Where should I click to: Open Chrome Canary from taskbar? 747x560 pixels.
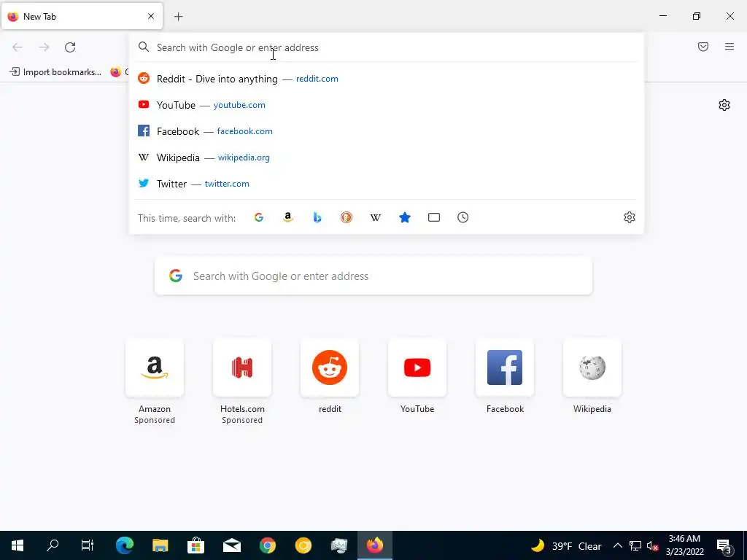click(303, 545)
